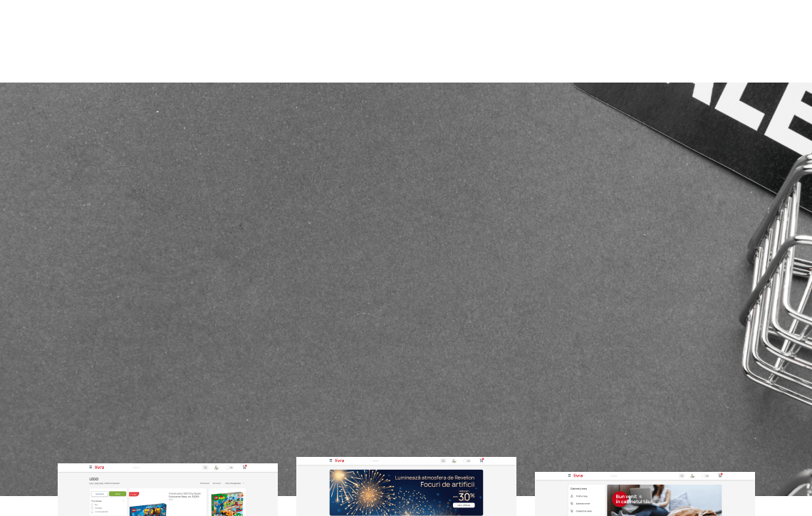
Task: Open cart icon on account cabinet page
Action: (x=721, y=475)
